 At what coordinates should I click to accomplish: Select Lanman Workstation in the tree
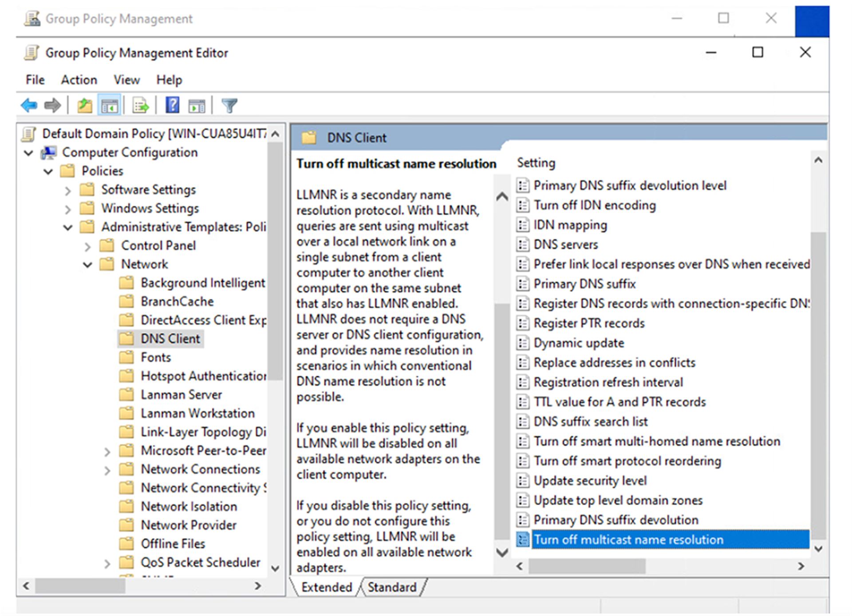[197, 413]
